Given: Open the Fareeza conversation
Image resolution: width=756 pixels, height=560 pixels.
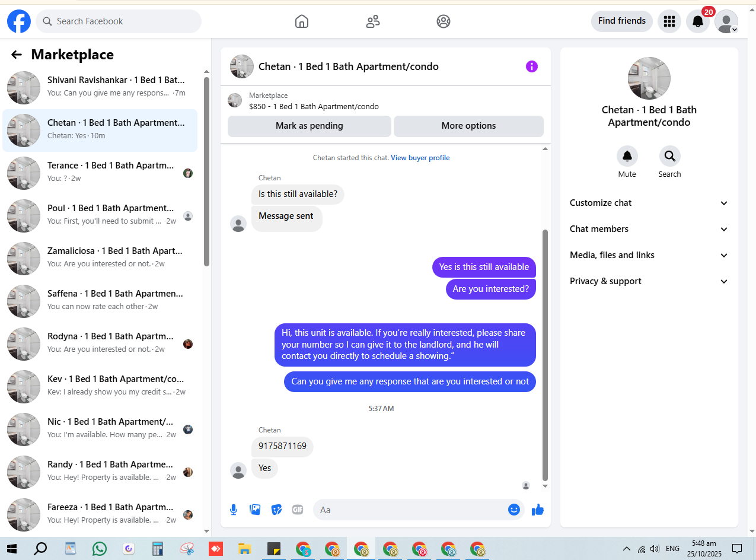Looking at the screenshot, I should (x=100, y=515).
